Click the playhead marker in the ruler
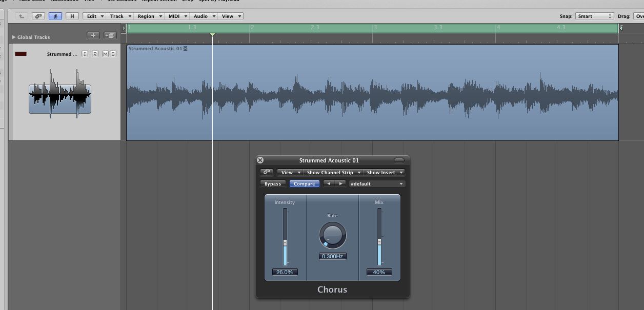This screenshot has width=644, height=310. pos(212,34)
